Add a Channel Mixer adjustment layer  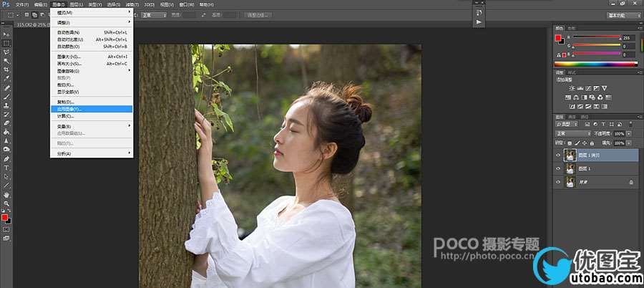coord(600,97)
